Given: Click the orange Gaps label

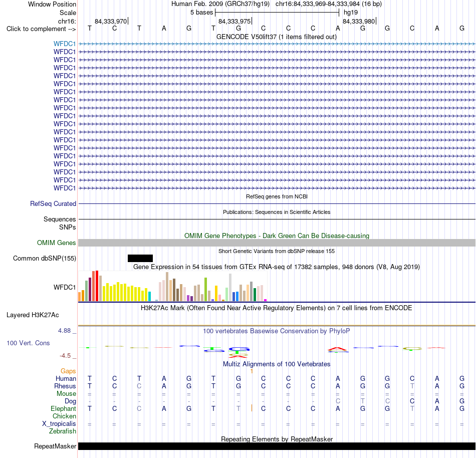Looking at the screenshot, I should pyautogui.click(x=68, y=371).
